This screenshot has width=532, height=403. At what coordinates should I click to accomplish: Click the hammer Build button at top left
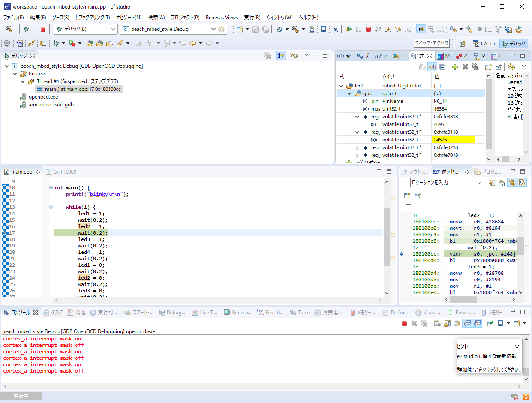pyautogui.click(x=9, y=29)
